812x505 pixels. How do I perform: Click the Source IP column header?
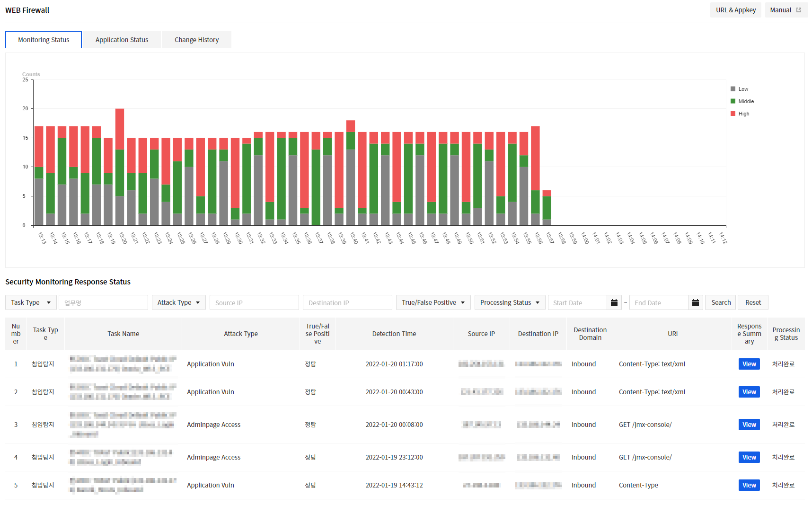tap(481, 334)
